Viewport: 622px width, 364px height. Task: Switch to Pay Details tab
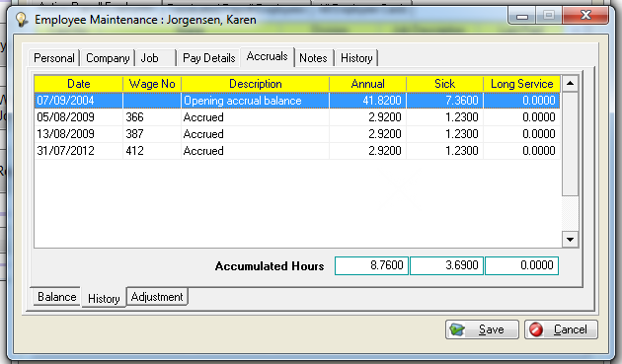[208, 58]
